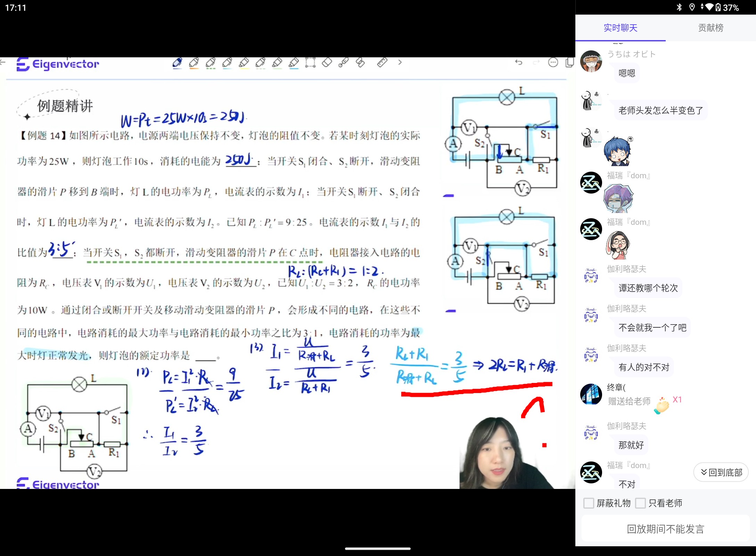Expand toolbar with right chevron
Screen dimensions: 756x556
coord(400,63)
